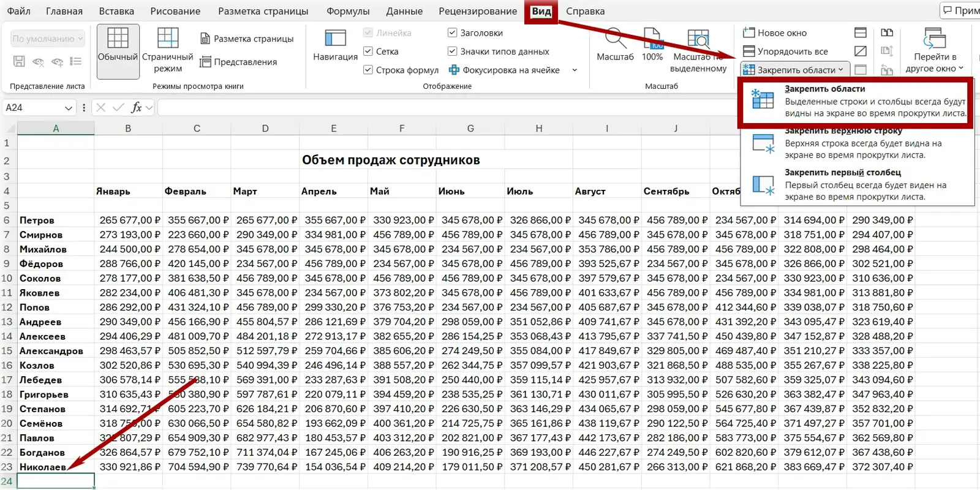Click the formula bar cancel X icon
Viewport: 980px width, 490px height.
point(101,108)
